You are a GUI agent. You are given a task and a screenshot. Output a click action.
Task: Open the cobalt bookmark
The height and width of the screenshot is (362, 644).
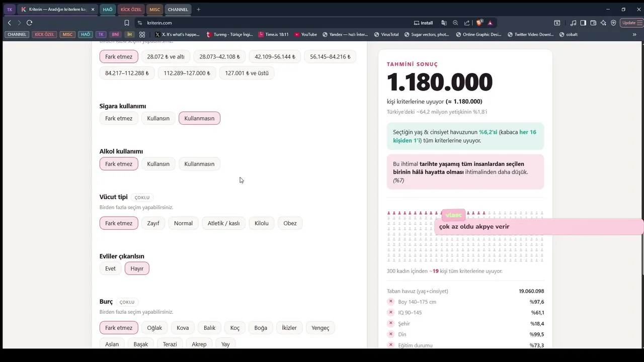pyautogui.click(x=568, y=35)
